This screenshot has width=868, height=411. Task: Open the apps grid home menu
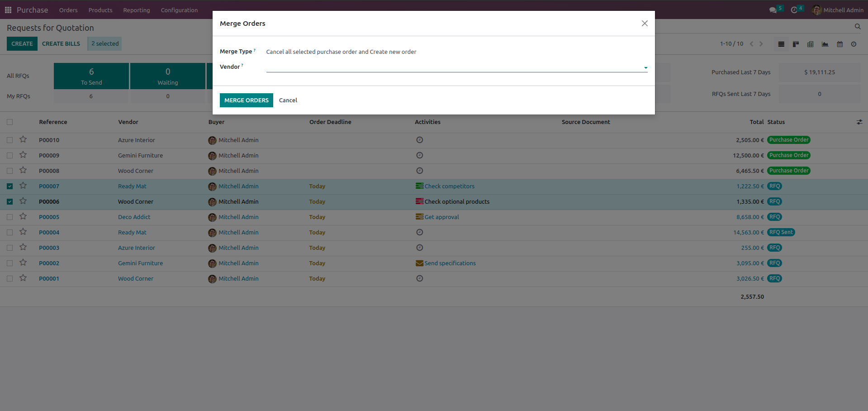[x=8, y=10]
